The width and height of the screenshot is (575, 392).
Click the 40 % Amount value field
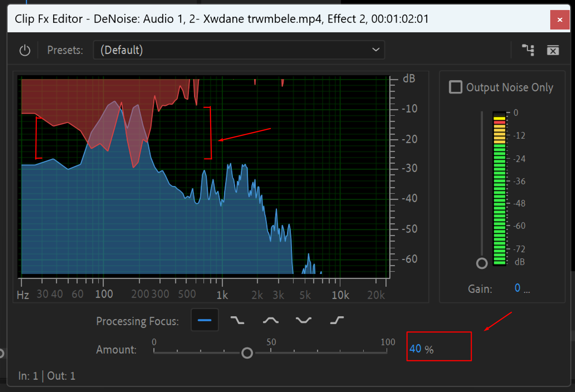pos(416,349)
